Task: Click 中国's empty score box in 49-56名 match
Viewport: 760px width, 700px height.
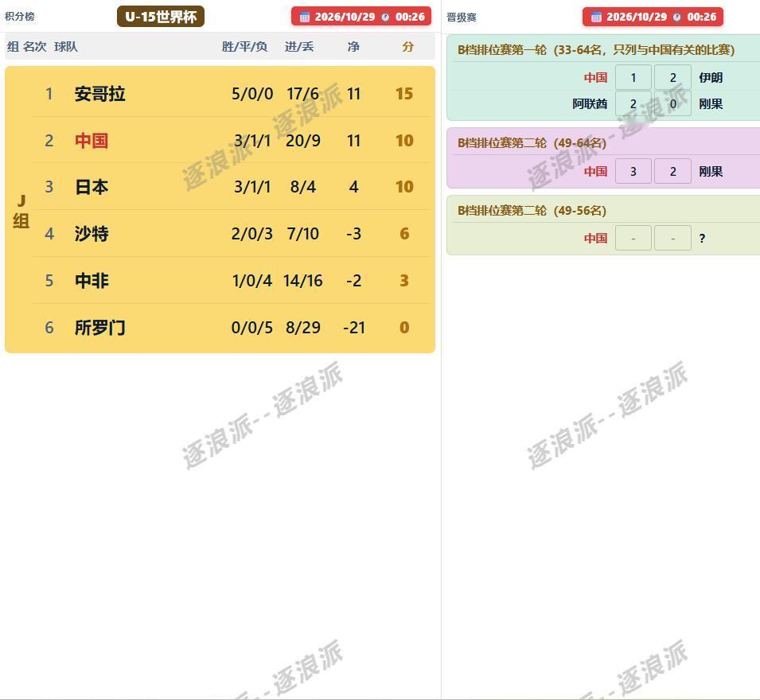Action: (633, 238)
